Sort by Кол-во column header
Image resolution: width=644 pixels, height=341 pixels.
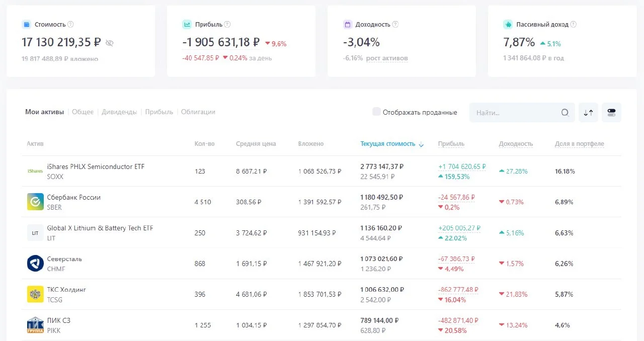click(204, 144)
